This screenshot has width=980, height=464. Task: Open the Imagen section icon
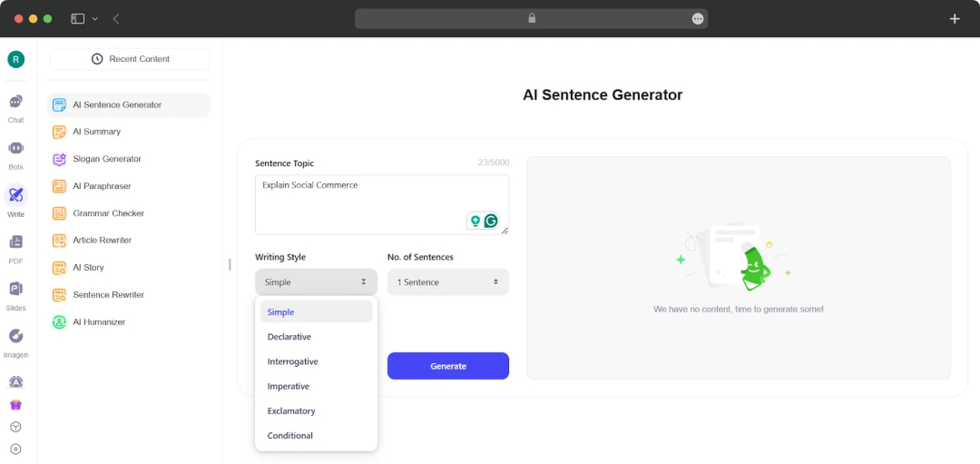coord(16,336)
